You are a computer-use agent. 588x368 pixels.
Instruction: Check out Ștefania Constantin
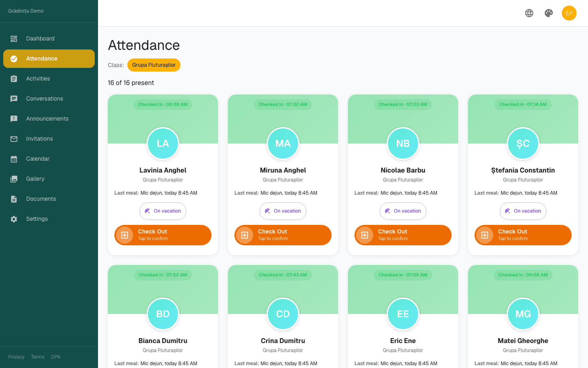pyautogui.click(x=523, y=235)
